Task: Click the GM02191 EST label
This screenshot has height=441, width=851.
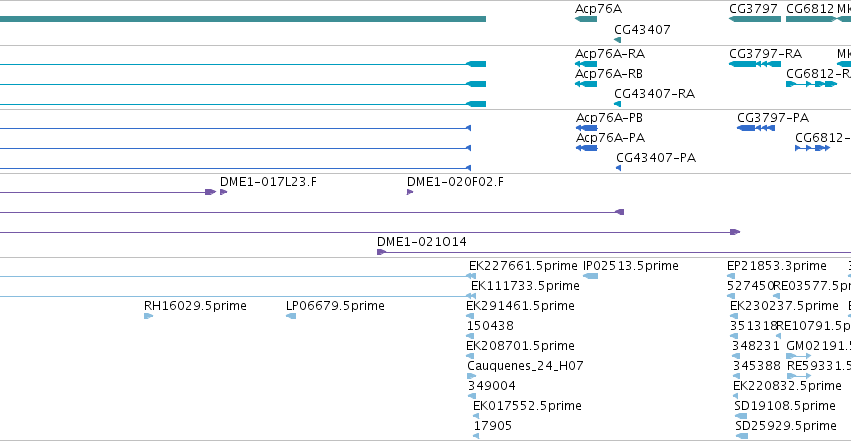Action: coord(818,346)
